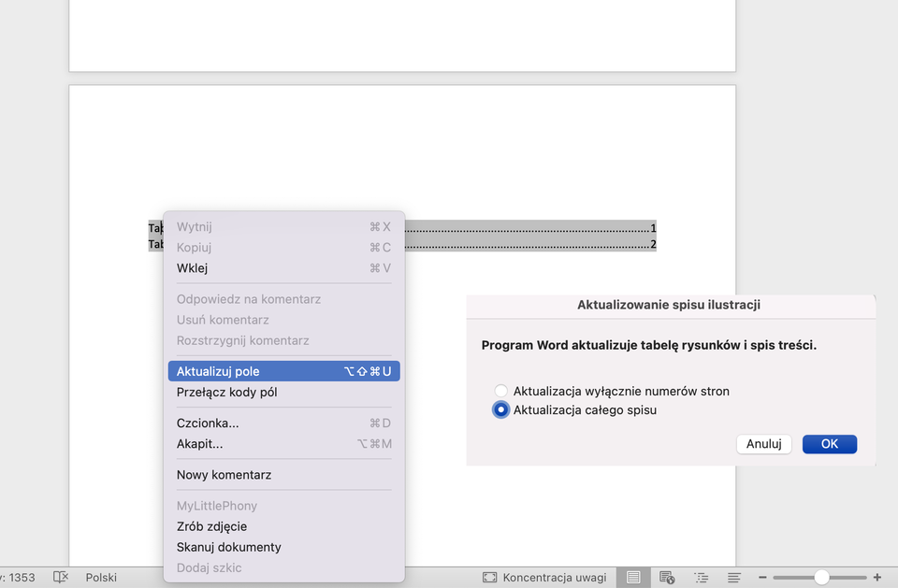Click the zoom in plus icon
898x588 pixels.
(876, 578)
